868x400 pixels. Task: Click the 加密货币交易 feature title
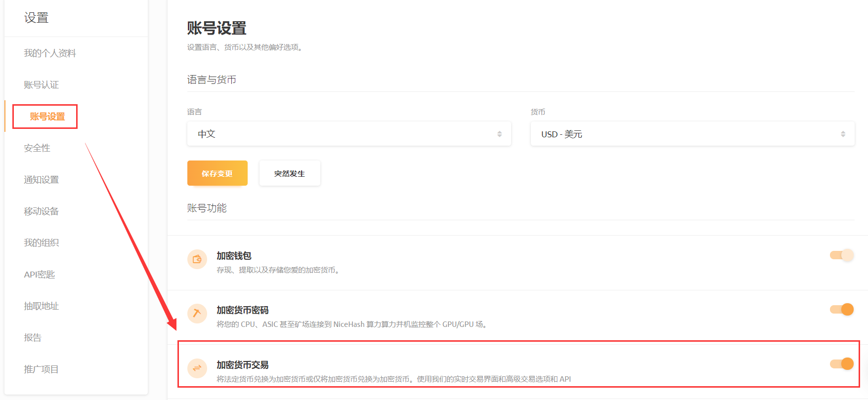(243, 365)
